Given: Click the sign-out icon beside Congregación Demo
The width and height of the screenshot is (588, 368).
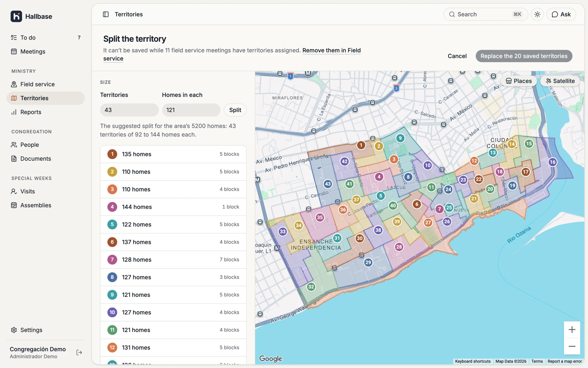Looking at the screenshot, I should [79, 352].
